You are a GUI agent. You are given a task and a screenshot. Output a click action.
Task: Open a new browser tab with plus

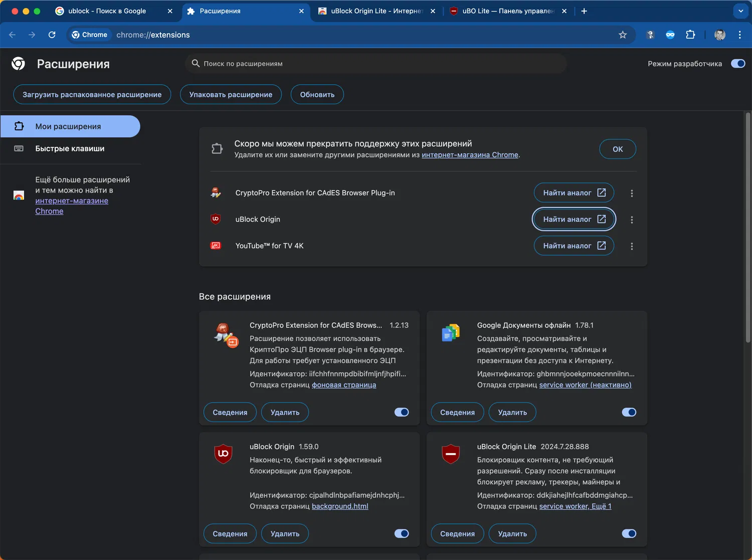pyautogui.click(x=584, y=11)
